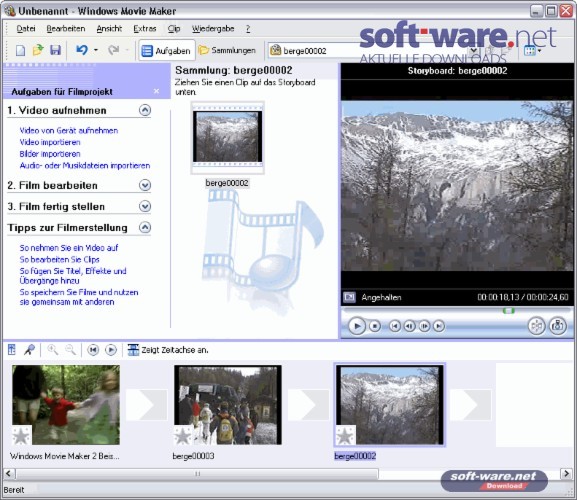Select the Windows Movie Maker 2 storyboard clip
The image size is (577, 500).
(66, 405)
